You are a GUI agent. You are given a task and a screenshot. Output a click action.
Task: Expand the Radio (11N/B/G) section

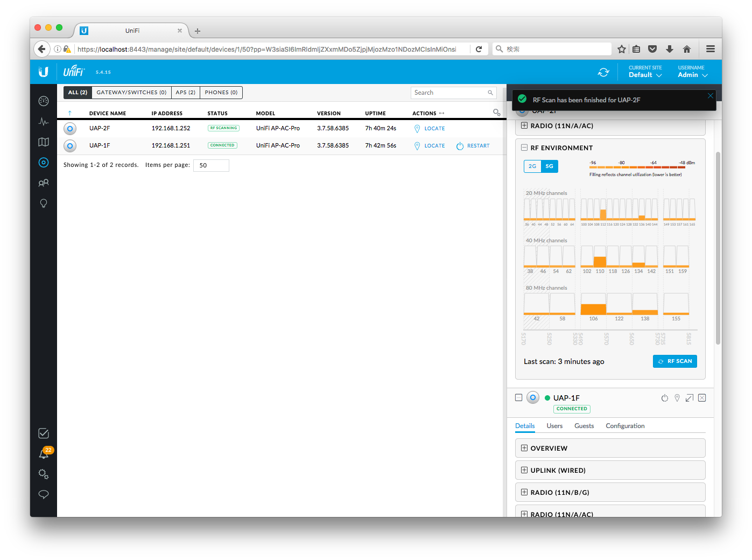(x=524, y=492)
